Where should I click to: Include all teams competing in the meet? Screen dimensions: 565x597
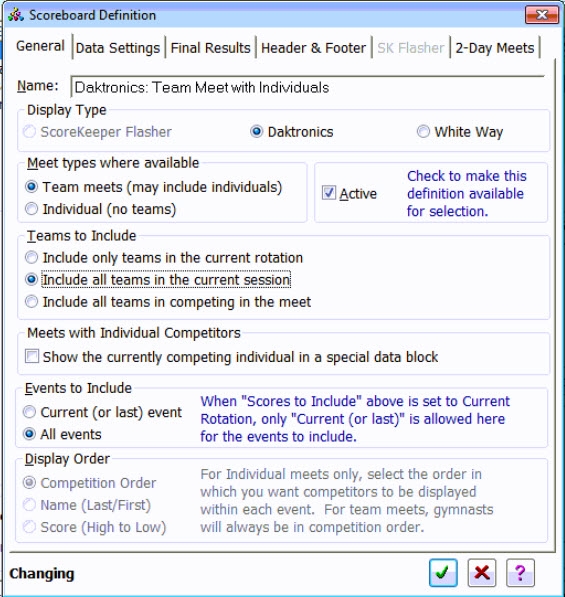(168, 302)
